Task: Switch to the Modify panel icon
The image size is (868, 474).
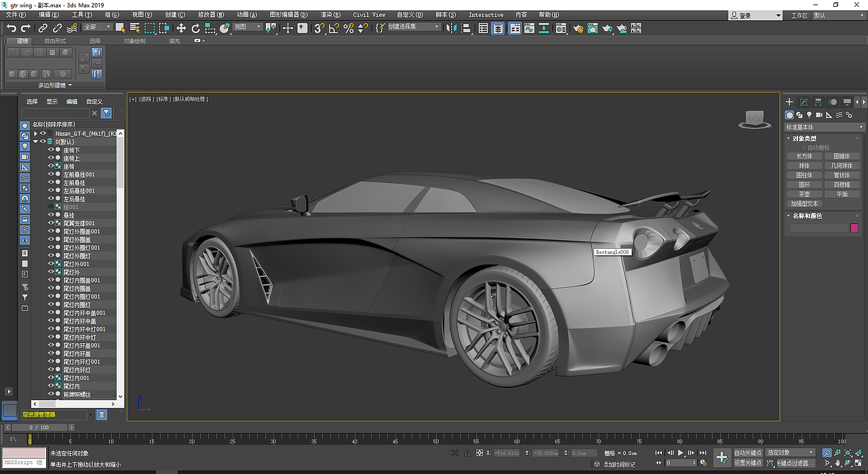Action: click(803, 102)
